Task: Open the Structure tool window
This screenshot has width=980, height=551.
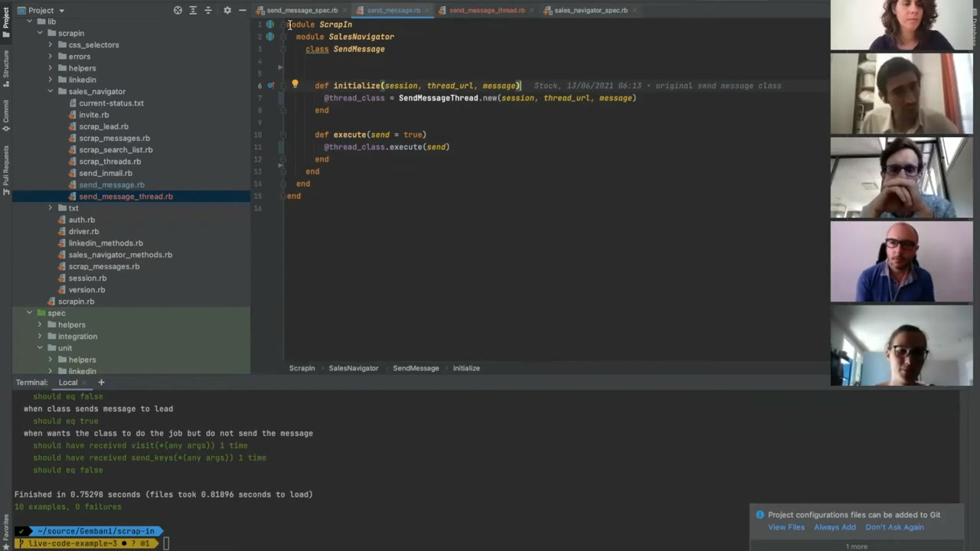Action: (x=5, y=67)
